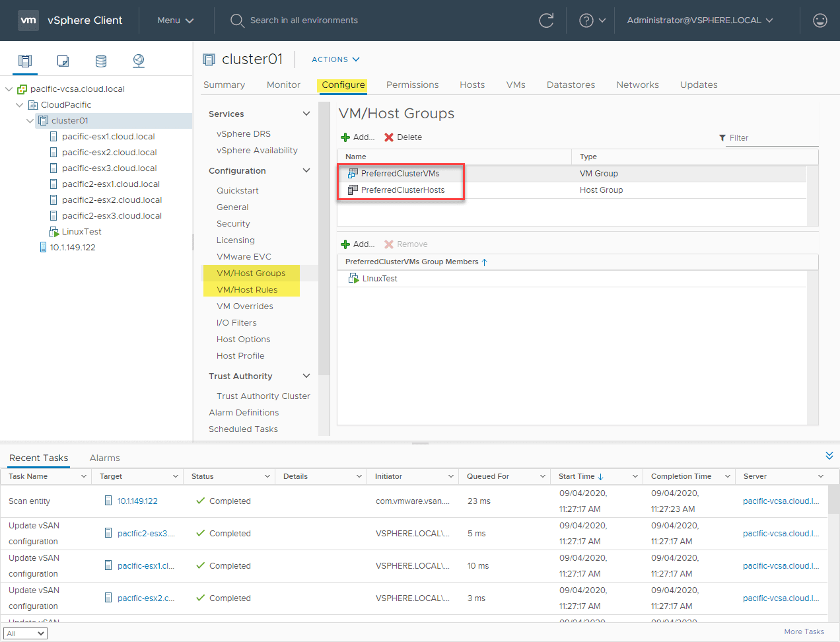The width and height of the screenshot is (840, 642).
Task: Open the Hosts and Clusters inventory view icon
Action: [x=25, y=61]
